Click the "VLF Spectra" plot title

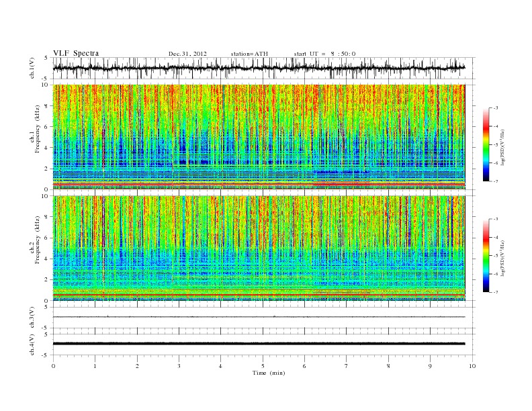pos(76,53)
